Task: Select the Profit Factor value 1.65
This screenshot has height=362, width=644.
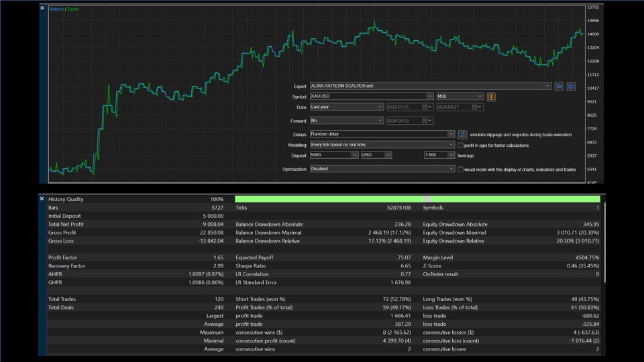Action: 219,257
